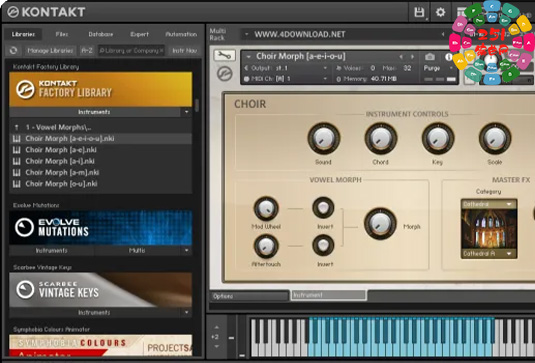This screenshot has height=363, width=535.
Task: Open the Cathedral A preset dropdown
Action: click(489, 253)
